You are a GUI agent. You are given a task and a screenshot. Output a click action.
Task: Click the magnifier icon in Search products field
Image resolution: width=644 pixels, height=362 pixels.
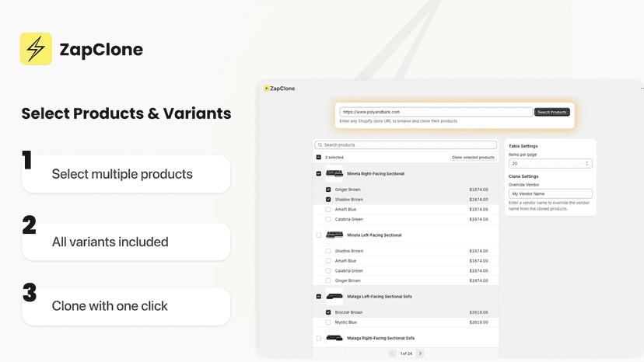coord(320,145)
